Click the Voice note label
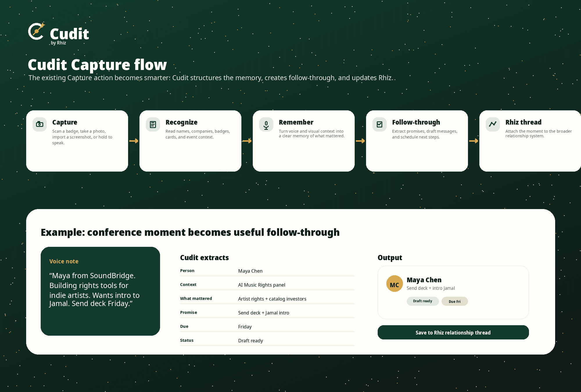 click(x=64, y=261)
